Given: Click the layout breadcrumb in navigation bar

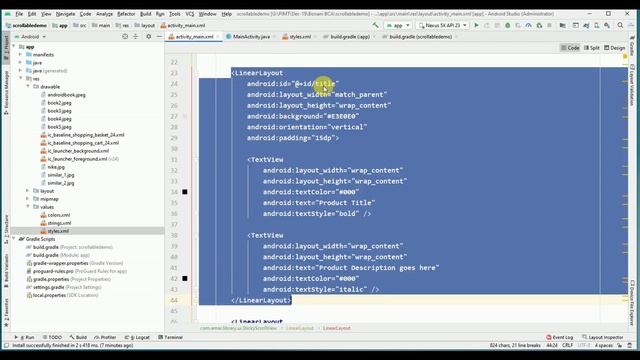Looking at the screenshot, I should coord(145,25).
